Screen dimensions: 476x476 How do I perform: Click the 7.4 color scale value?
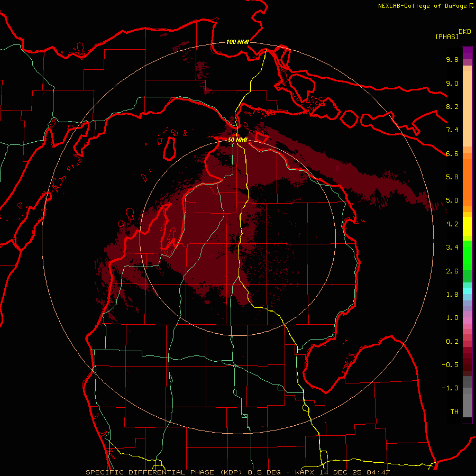452,130
